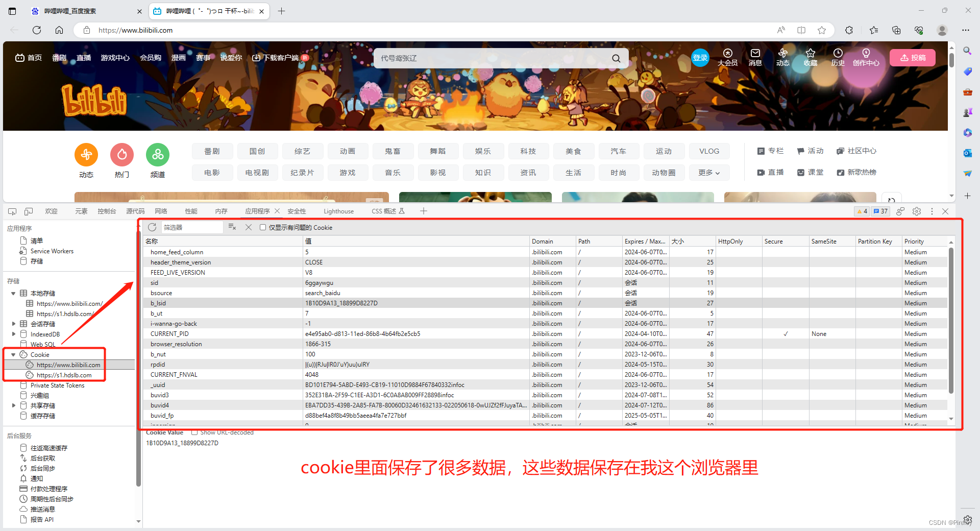Delete selected cookie X icon
Image resolution: width=980 pixels, height=531 pixels.
click(x=249, y=227)
